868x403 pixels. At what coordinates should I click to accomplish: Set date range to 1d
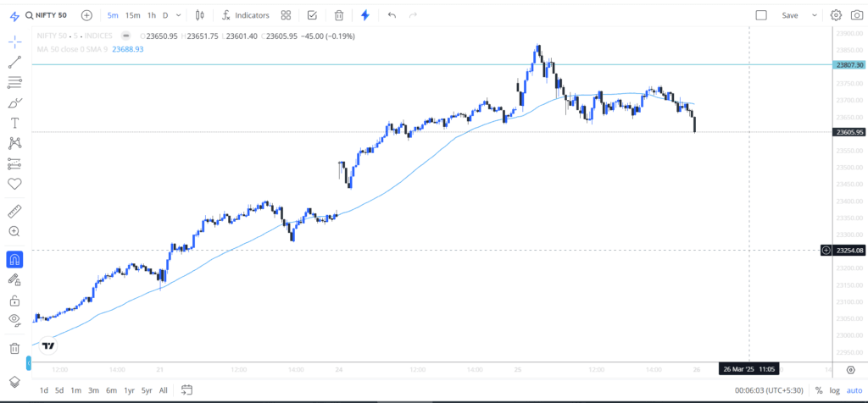pyautogui.click(x=43, y=390)
